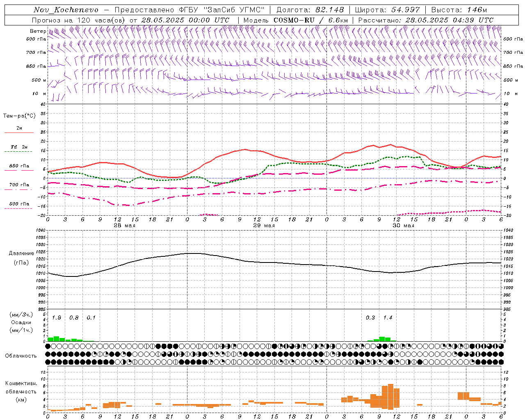
Task: Click the Широта: 54.997 latitude value
Action: 388,10
